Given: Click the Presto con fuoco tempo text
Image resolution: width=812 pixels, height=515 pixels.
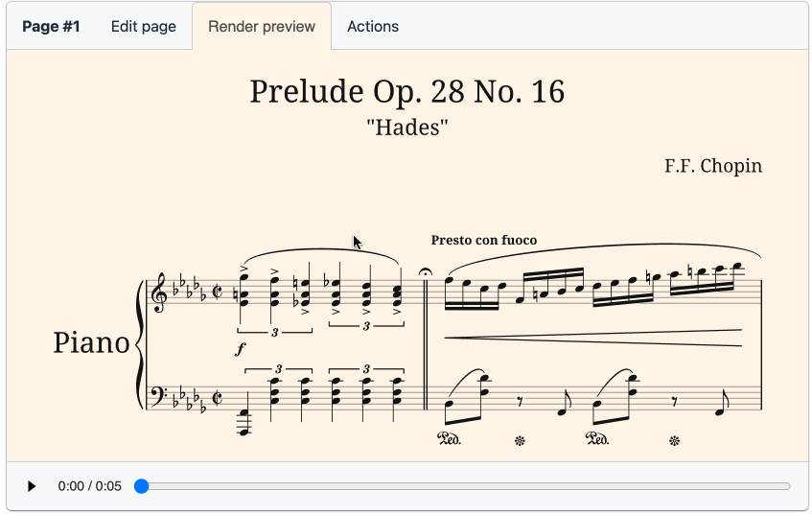Looking at the screenshot, I should [x=484, y=240].
